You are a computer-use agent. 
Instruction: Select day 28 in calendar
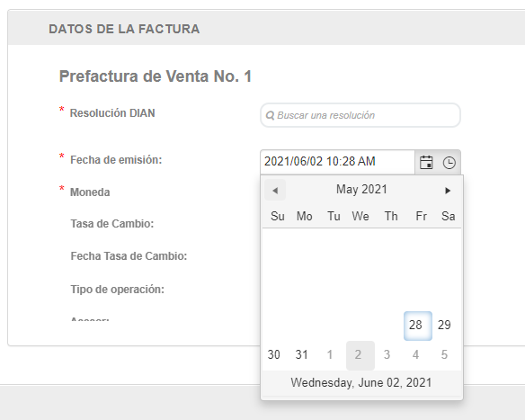pyautogui.click(x=417, y=326)
